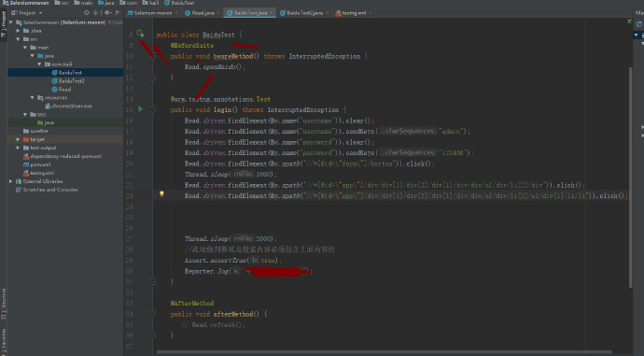Toggle fold marker at line 12
This screenshot has height=356, width=644.
point(152,77)
